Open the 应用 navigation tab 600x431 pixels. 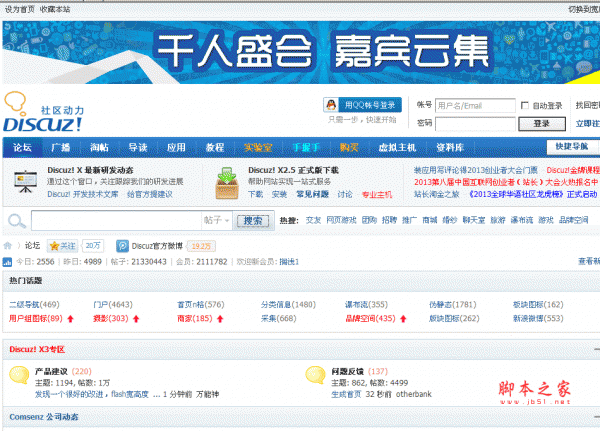(x=176, y=147)
